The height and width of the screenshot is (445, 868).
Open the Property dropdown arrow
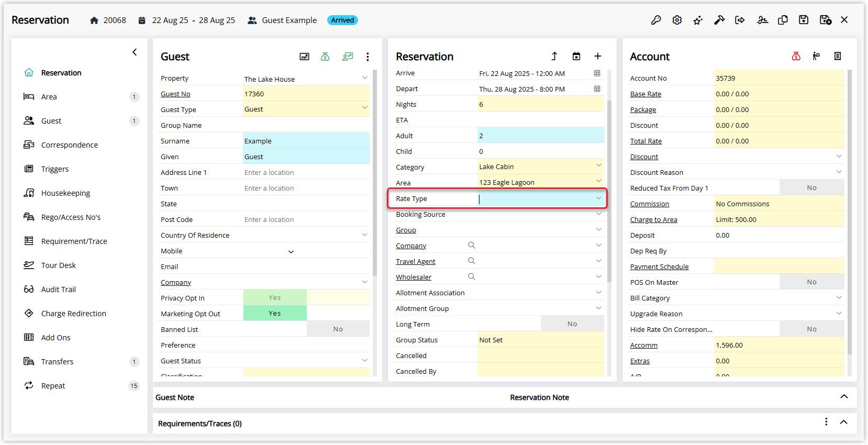(364, 77)
